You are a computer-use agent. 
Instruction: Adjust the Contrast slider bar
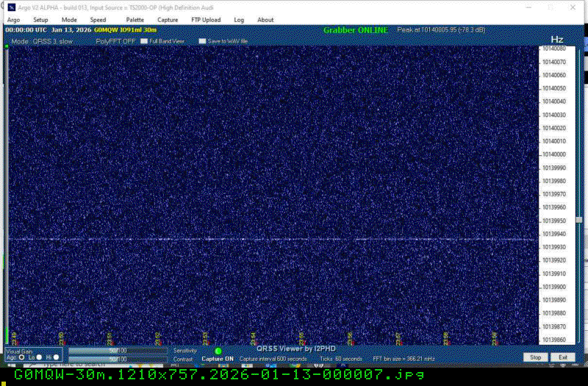pyautogui.click(x=118, y=359)
